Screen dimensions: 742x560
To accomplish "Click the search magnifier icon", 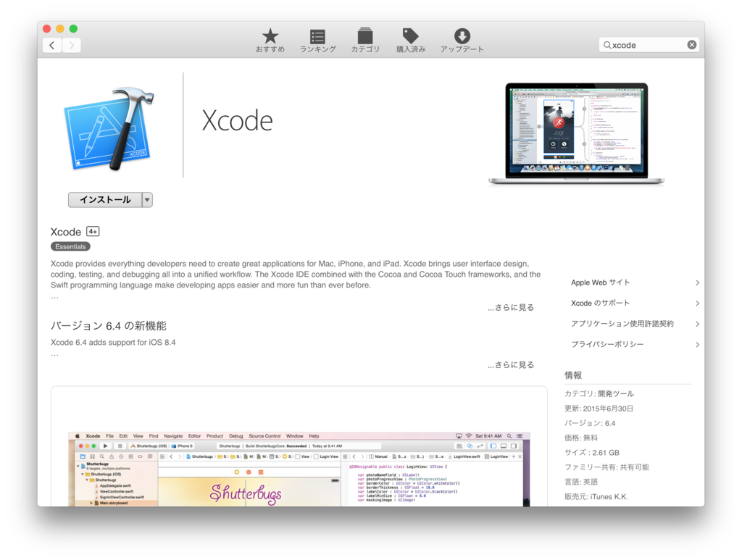I will 606,45.
